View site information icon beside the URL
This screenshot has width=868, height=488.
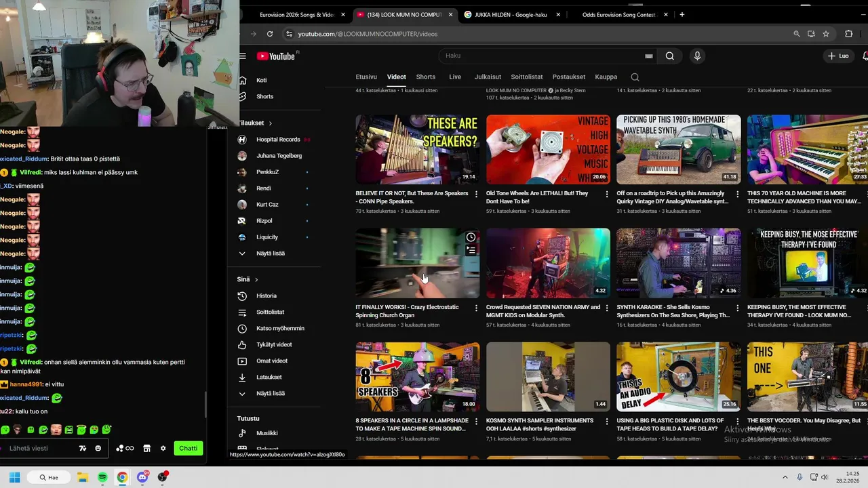[x=290, y=34]
